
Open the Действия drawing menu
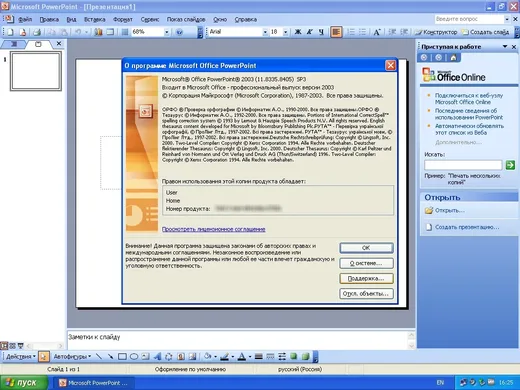[x=21, y=357]
